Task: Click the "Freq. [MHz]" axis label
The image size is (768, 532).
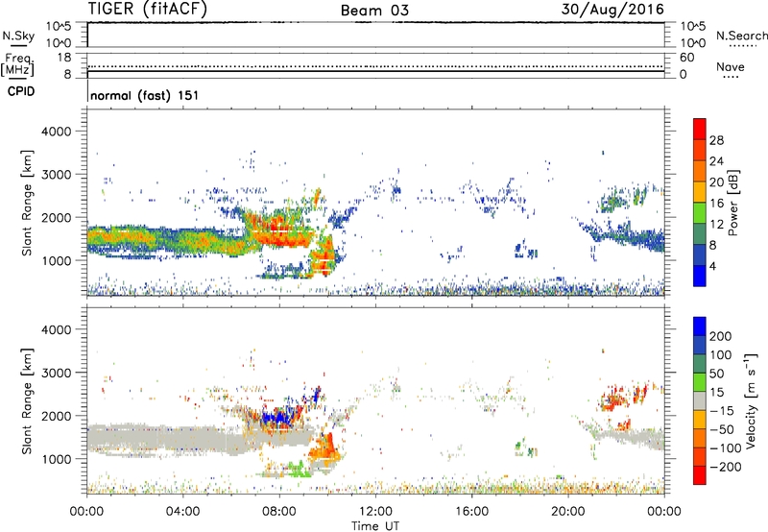Action: [x=17, y=64]
